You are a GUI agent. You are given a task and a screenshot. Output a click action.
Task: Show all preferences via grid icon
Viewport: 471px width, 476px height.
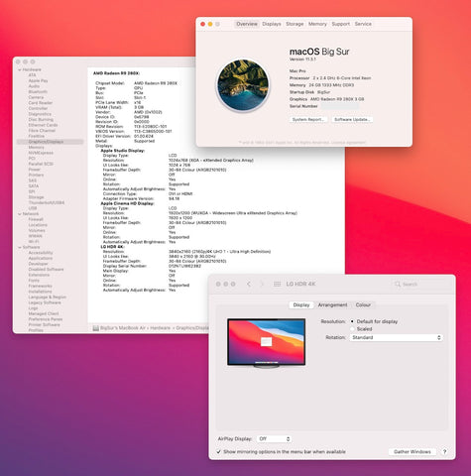pos(277,284)
